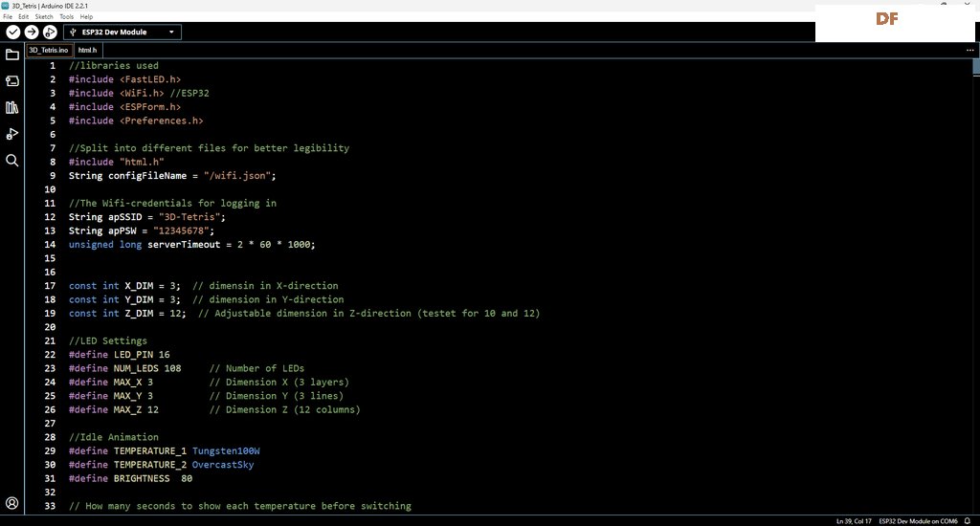Start the debugger from the toolbar

point(50,32)
